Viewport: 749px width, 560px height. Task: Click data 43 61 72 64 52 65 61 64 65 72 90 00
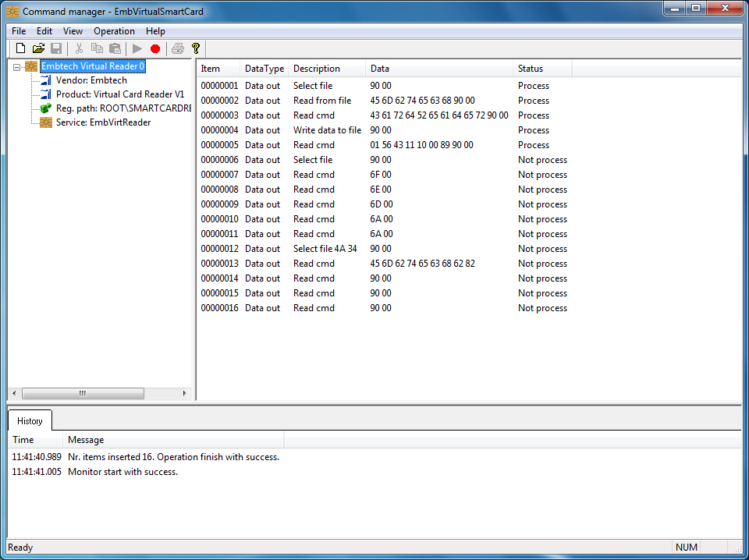[x=439, y=115]
